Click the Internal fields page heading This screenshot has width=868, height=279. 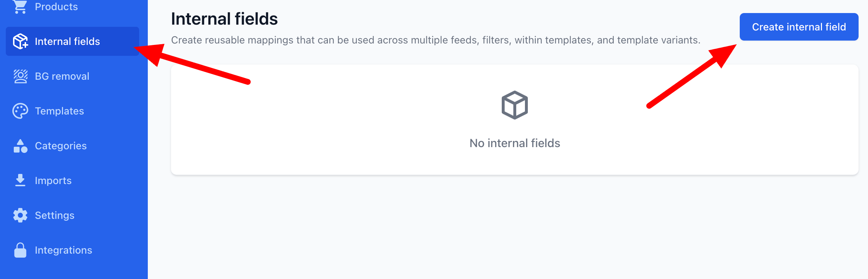tap(224, 19)
